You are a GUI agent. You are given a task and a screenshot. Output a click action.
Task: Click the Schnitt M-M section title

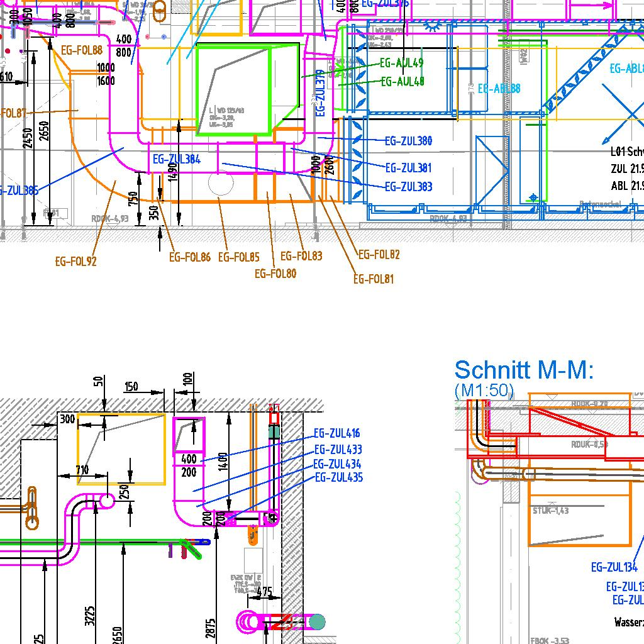[x=524, y=370]
